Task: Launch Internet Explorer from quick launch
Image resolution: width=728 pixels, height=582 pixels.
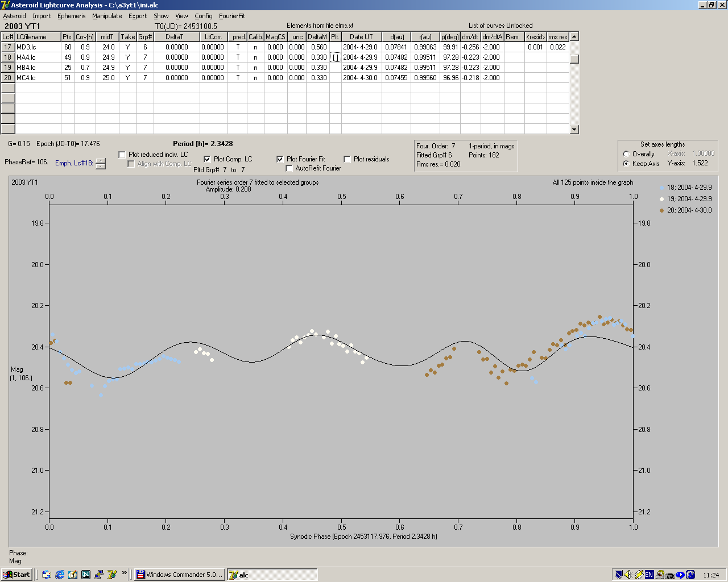Action: (60, 575)
